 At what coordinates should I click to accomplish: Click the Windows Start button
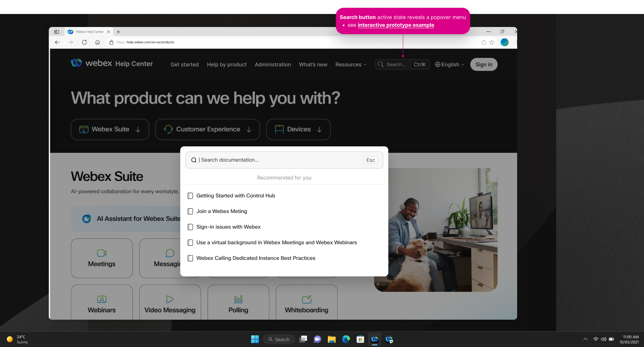[x=255, y=339]
